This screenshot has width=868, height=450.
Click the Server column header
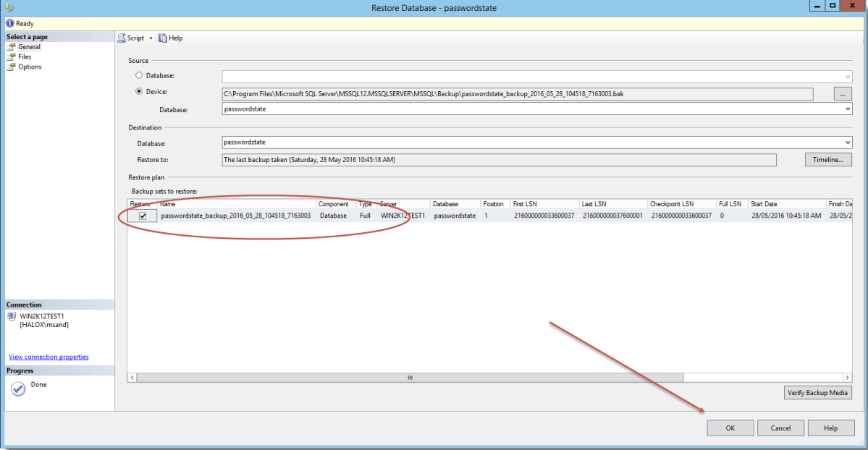pyautogui.click(x=403, y=204)
